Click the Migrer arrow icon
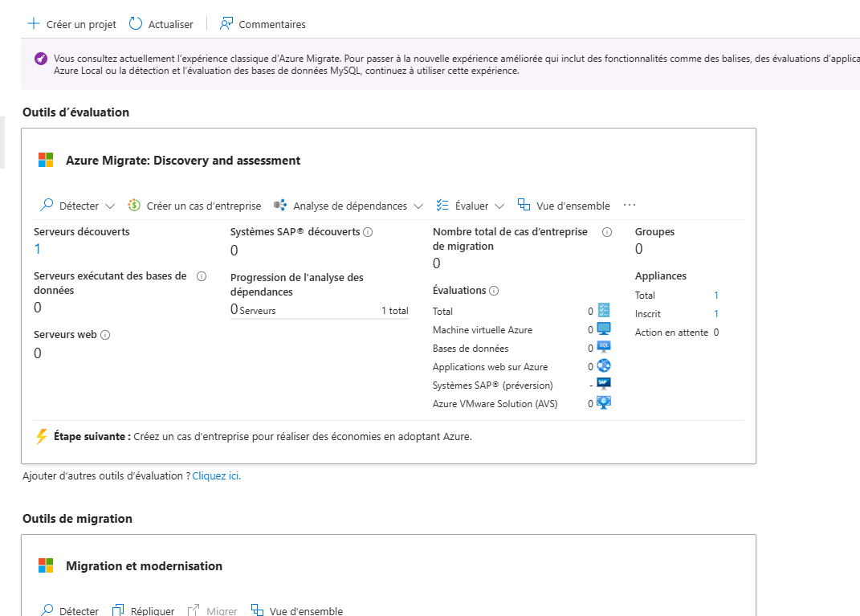Screen dimensions: 860x616 coord(194,610)
